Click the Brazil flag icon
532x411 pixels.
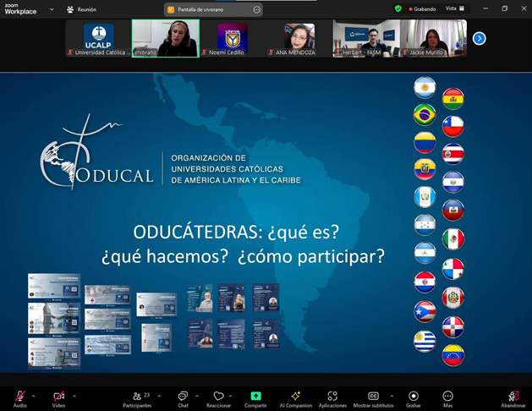coord(425,115)
